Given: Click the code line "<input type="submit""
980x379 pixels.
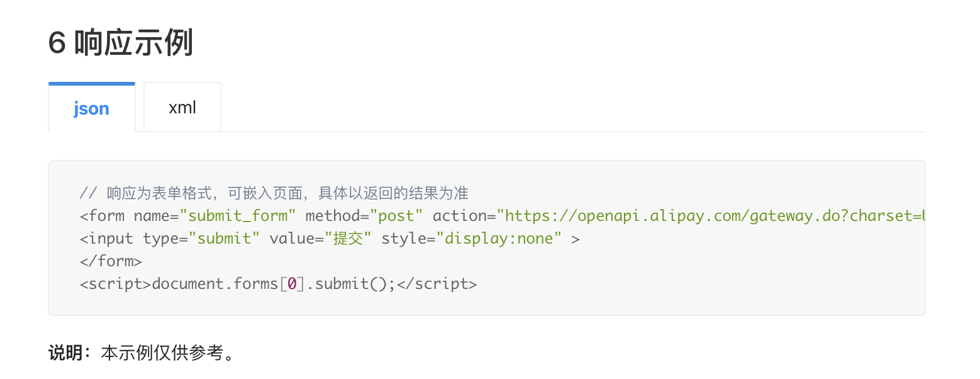Looking at the screenshot, I should coord(330,239).
